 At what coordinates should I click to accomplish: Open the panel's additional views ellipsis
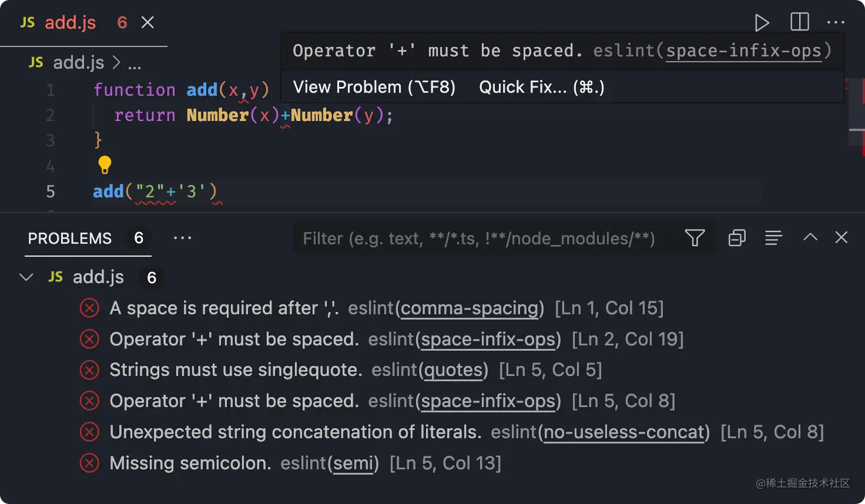tap(182, 238)
